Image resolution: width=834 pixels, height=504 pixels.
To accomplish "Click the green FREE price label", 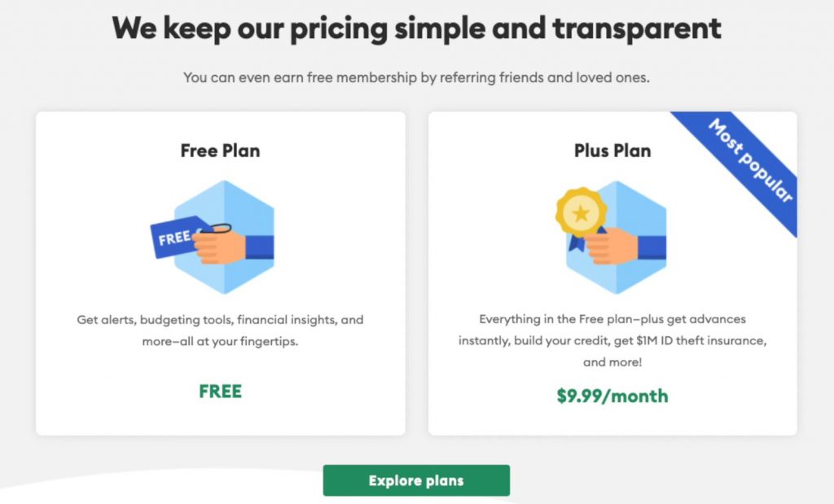I will (220, 392).
